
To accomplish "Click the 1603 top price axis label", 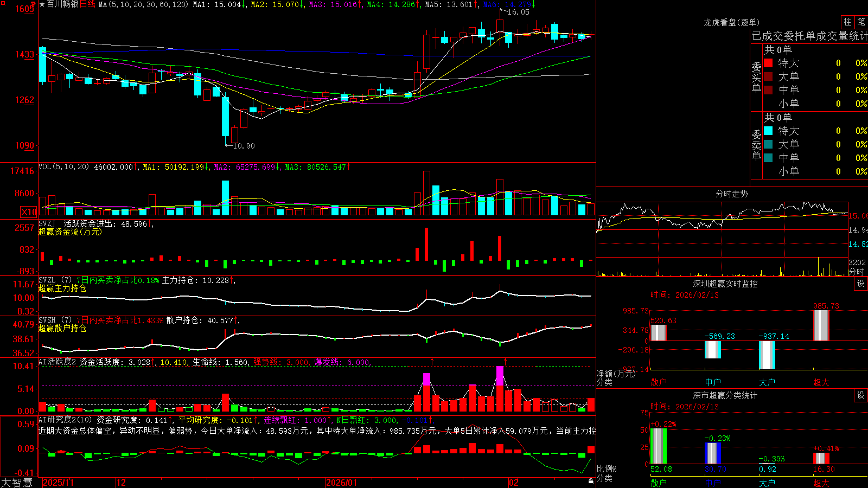I will [24, 9].
